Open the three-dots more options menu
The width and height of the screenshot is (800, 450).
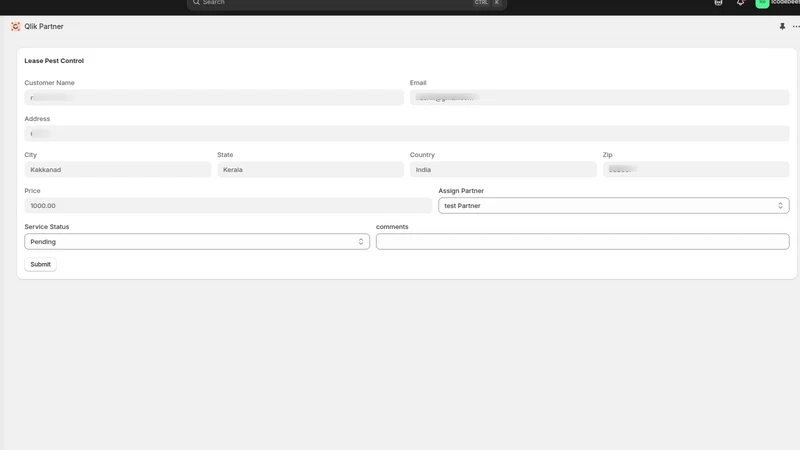[x=796, y=27]
